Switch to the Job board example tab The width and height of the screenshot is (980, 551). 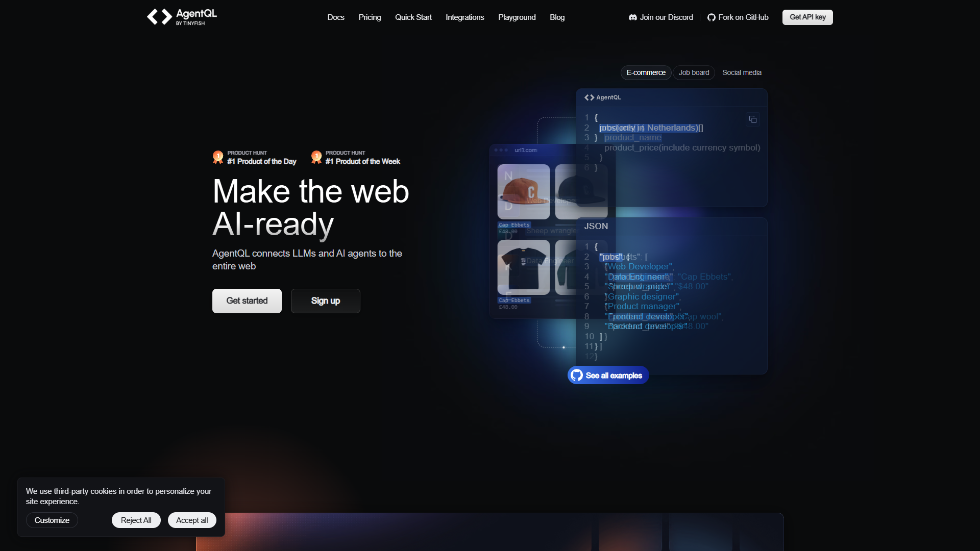click(694, 72)
